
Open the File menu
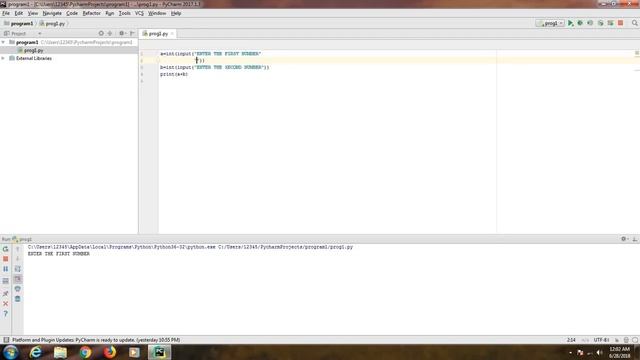pos(6,13)
